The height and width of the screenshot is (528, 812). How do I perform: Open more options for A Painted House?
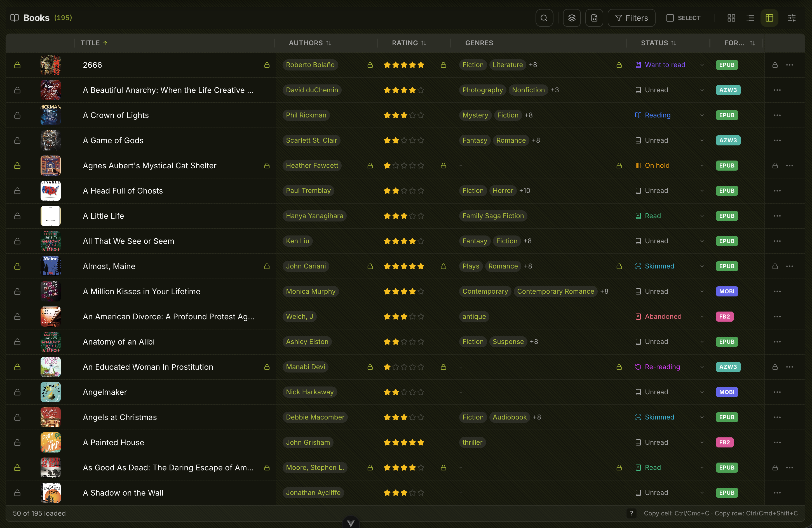[777, 442]
